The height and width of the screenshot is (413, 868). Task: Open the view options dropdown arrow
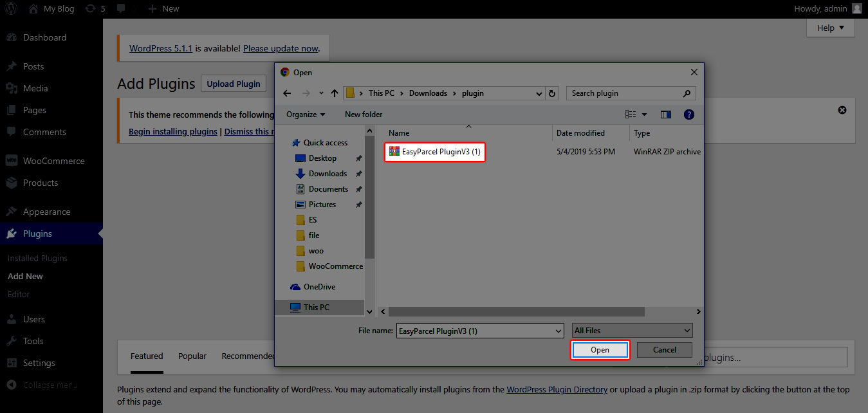644,115
